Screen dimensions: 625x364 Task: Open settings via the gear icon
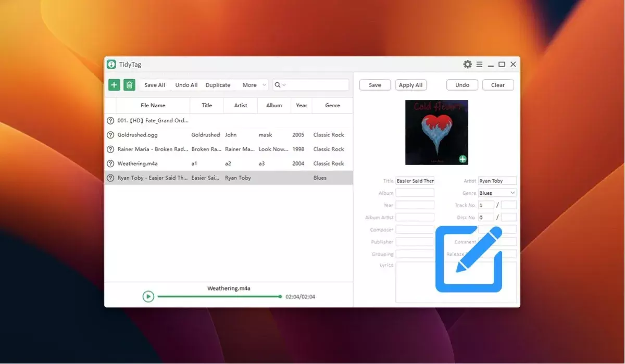[x=467, y=65]
